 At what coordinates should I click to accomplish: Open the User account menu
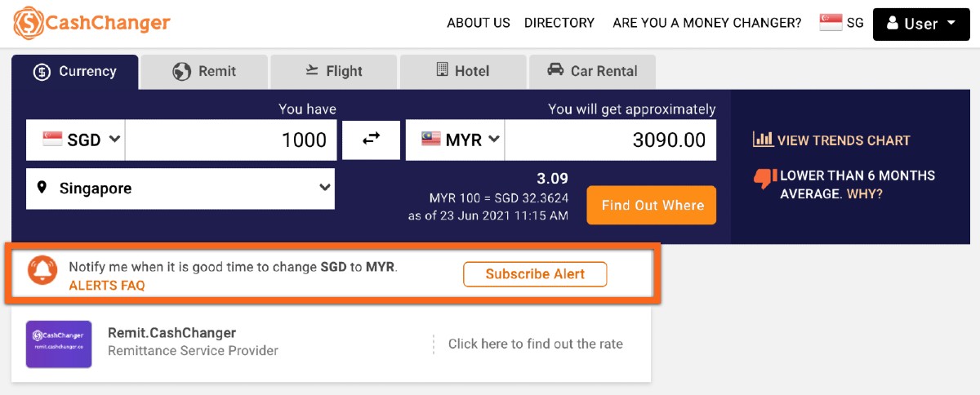[x=920, y=24]
